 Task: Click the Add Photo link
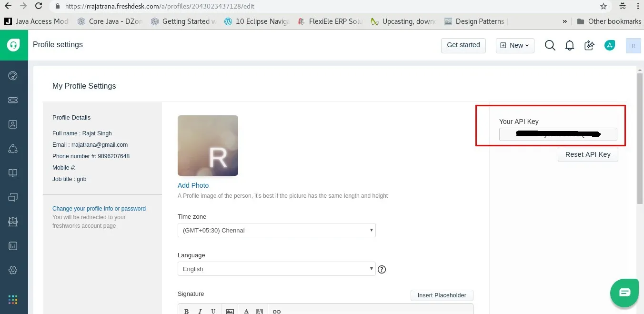[193, 185]
